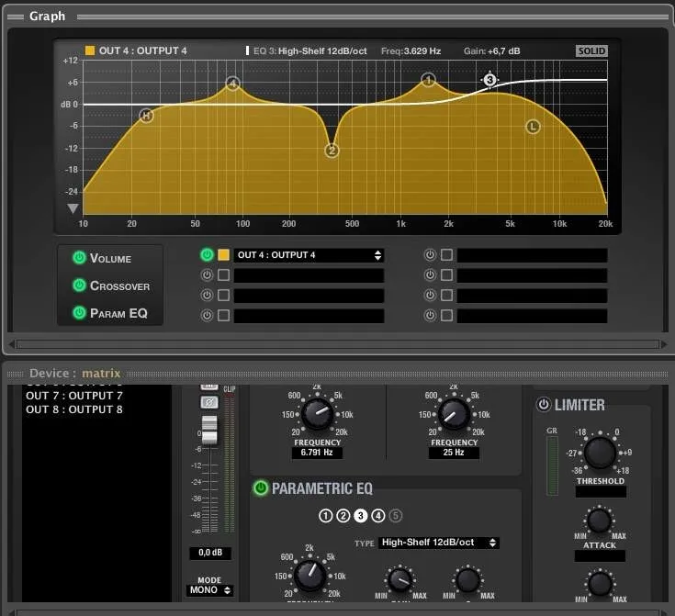Image resolution: width=675 pixels, height=616 pixels.
Task: Click the phase invert button above fader
Action: click(x=209, y=402)
